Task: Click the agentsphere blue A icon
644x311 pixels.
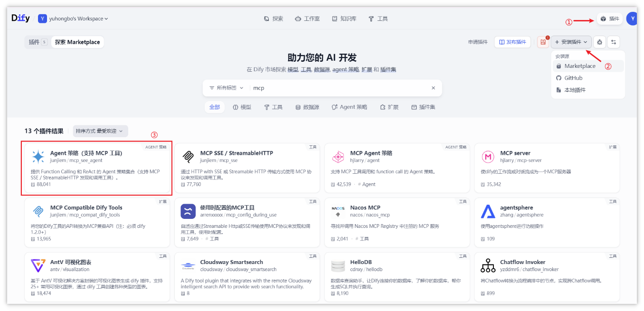Action: pos(488,211)
